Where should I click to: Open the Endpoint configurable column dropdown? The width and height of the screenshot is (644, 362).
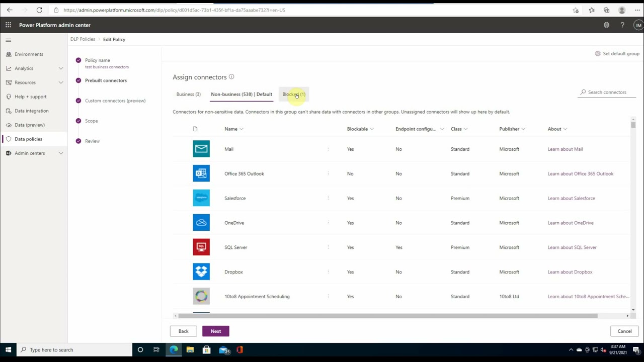click(x=442, y=129)
